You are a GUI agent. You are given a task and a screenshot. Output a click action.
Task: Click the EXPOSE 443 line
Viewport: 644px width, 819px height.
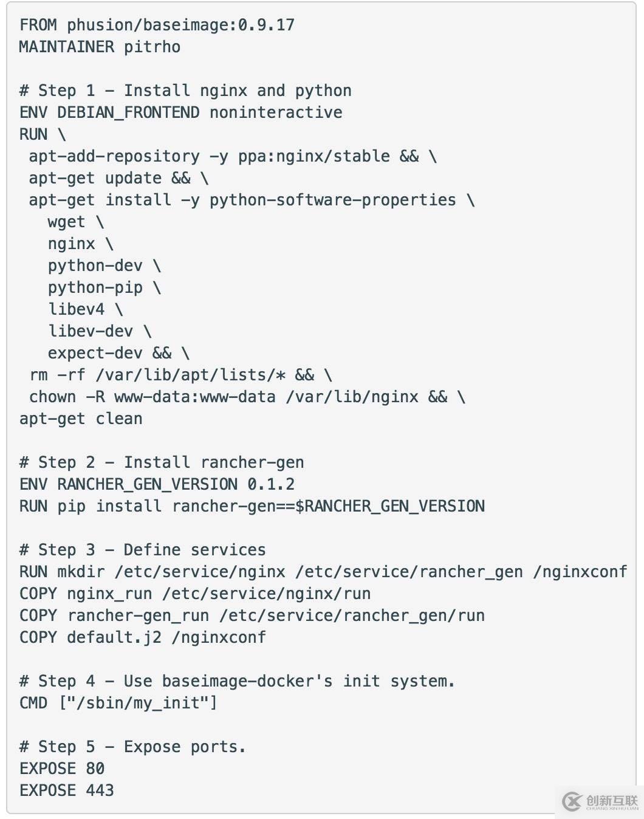[x=67, y=790]
